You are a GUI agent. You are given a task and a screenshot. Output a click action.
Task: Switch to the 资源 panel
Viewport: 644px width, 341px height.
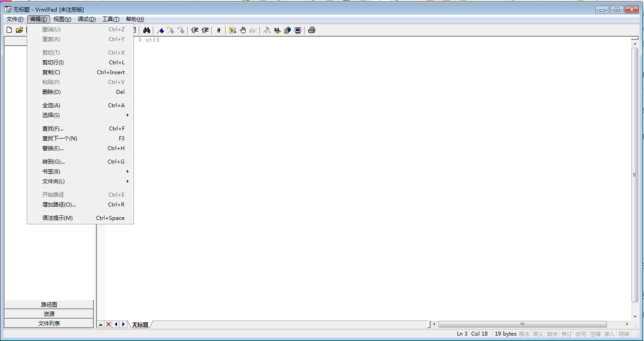(49, 314)
